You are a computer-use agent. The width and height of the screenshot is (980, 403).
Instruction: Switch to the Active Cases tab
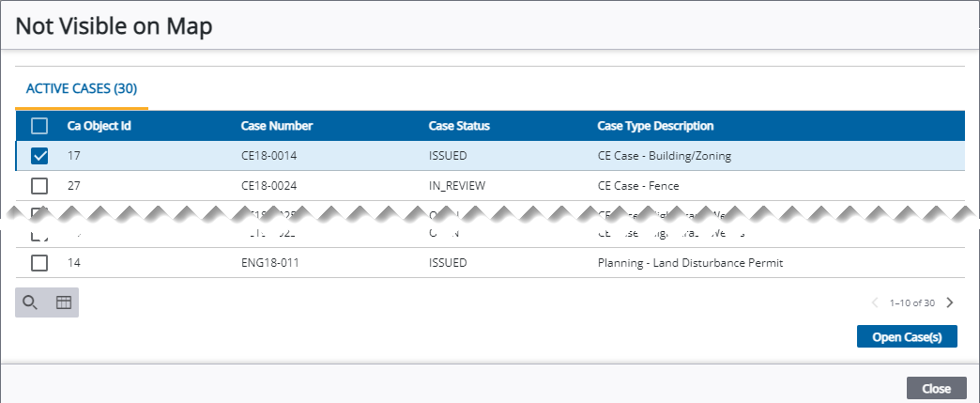82,89
